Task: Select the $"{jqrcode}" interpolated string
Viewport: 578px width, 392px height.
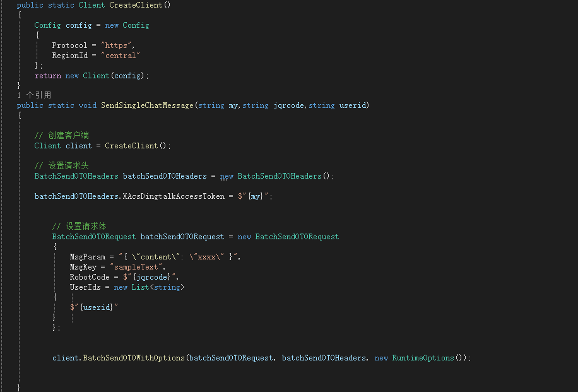Action: click(150, 277)
